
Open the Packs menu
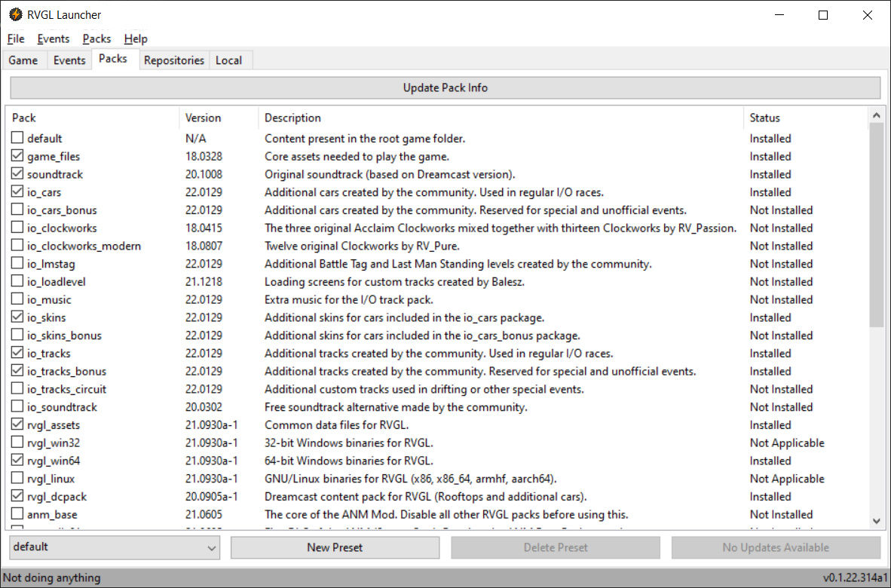click(96, 38)
